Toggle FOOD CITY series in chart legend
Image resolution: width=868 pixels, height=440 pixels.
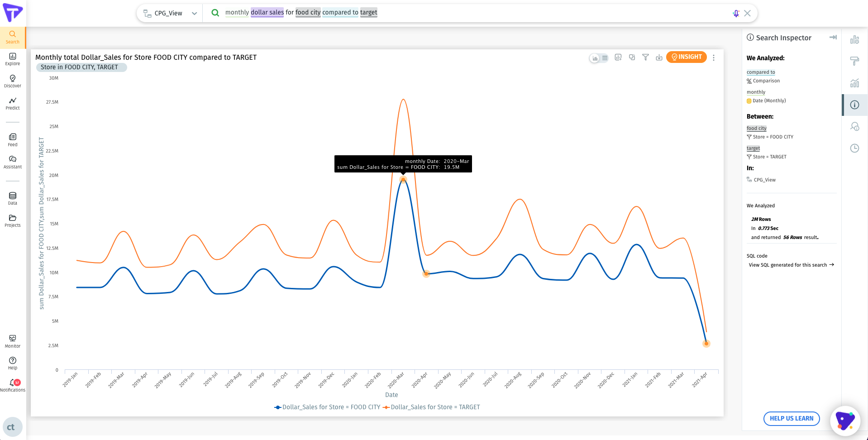coord(327,407)
